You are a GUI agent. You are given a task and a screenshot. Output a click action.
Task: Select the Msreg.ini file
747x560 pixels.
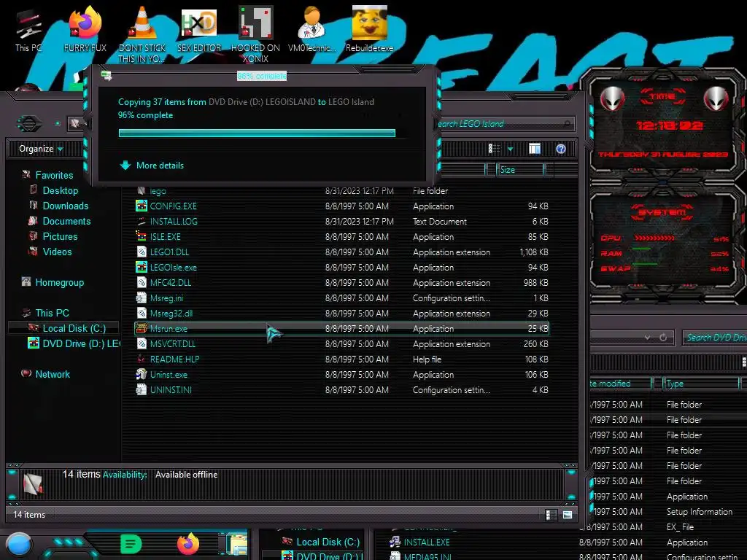click(166, 298)
